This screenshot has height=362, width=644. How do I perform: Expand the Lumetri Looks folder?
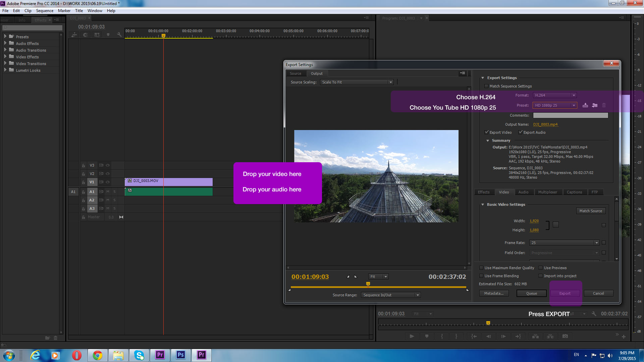[5, 70]
